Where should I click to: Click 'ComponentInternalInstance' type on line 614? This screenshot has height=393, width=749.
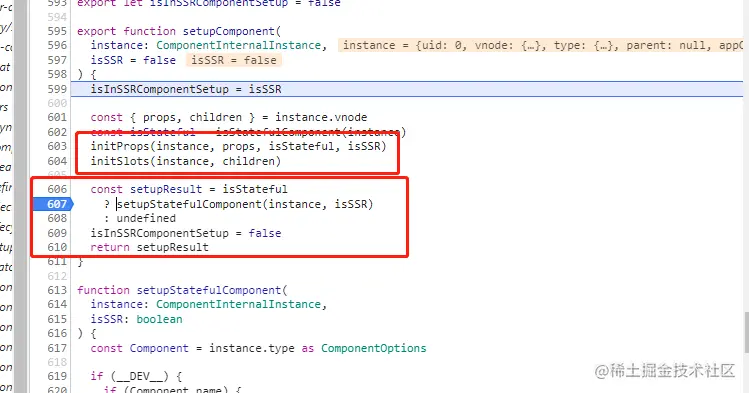coord(238,304)
